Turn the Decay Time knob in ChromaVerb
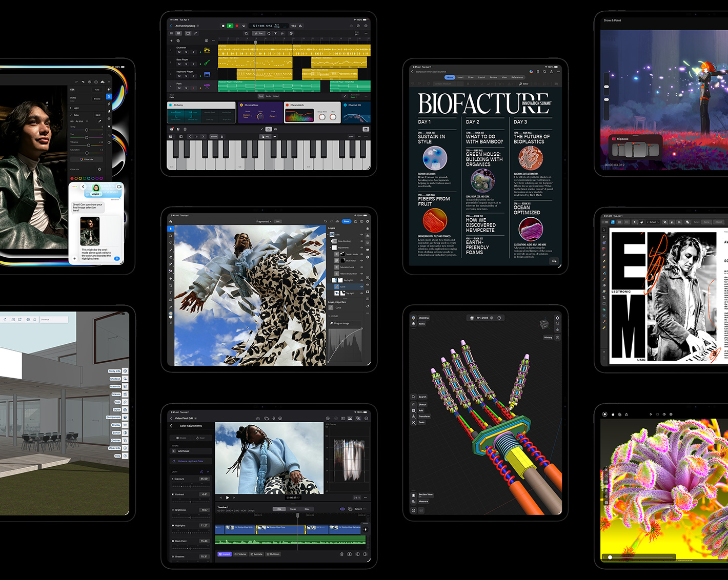The width and height of the screenshot is (728, 580). (322, 117)
